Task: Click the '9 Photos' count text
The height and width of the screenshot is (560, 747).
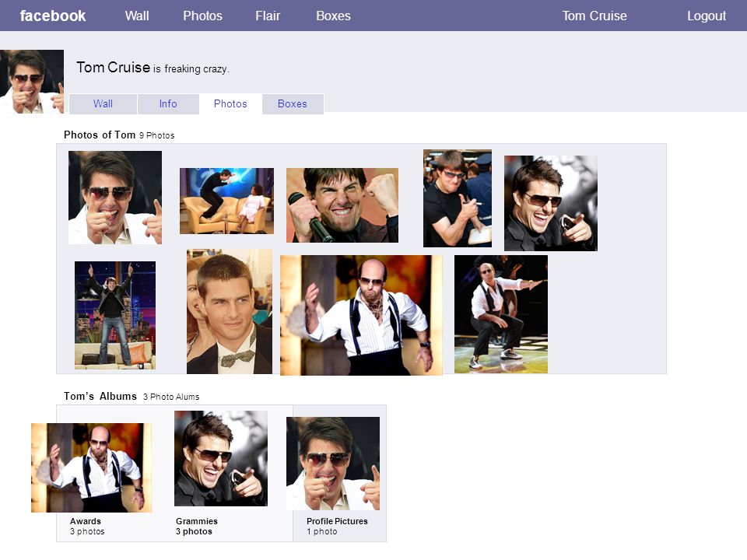Action: [156, 135]
